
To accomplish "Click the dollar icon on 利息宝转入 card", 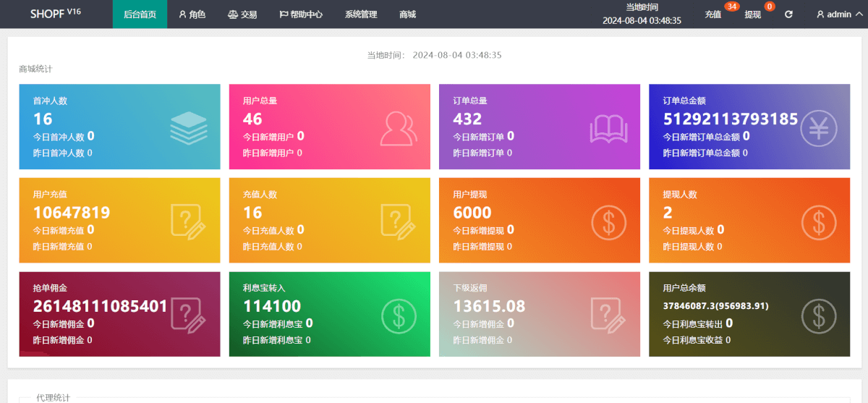I will tap(399, 315).
